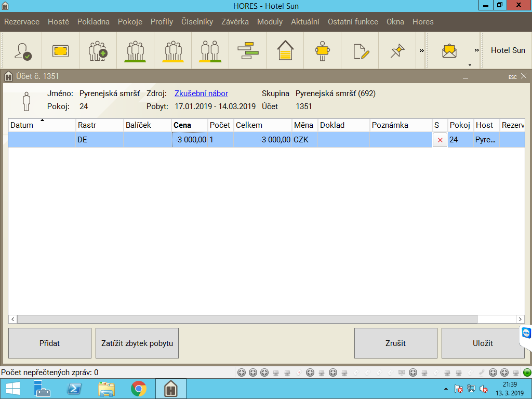Open the Číselníky menu
The height and width of the screenshot is (399, 532).
pyautogui.click(x=197, y=22)
